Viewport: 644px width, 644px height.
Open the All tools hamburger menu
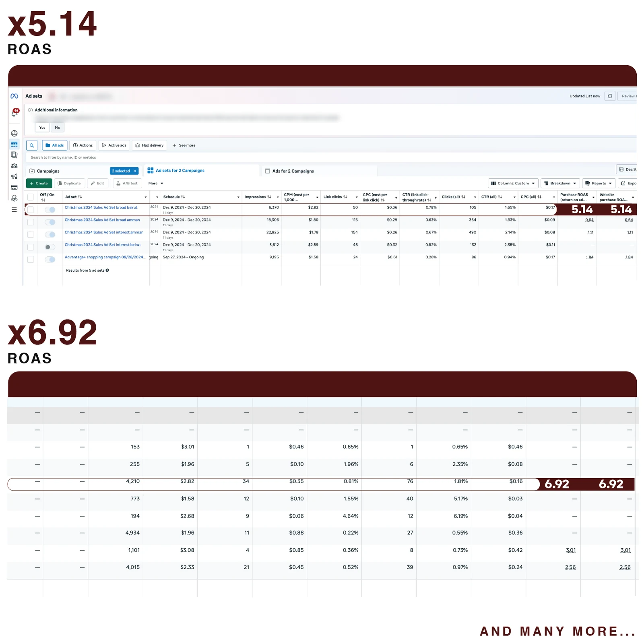pyautogui.click(x=14, y=210)
